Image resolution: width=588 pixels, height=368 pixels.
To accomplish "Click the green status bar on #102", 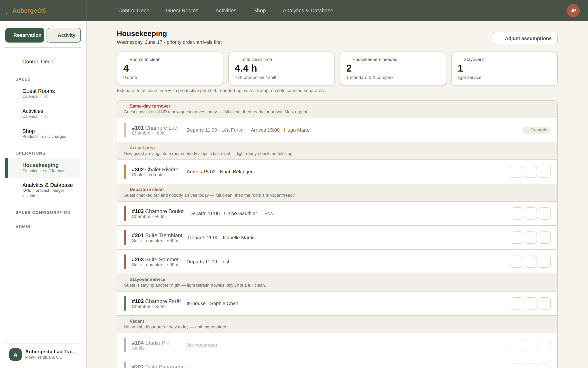I will [125, 303].
